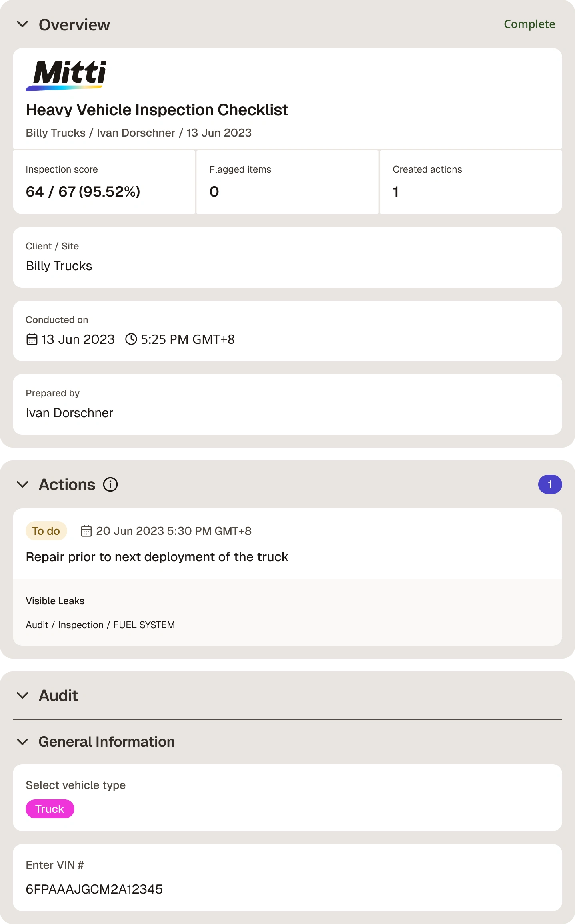Collapse the Overview section chevron
This screenshot has height=924, width=575.
tap(22, 24)
